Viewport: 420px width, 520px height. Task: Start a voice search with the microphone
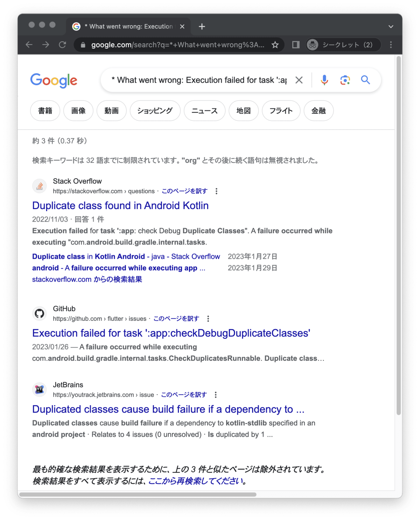coord(324,80)
